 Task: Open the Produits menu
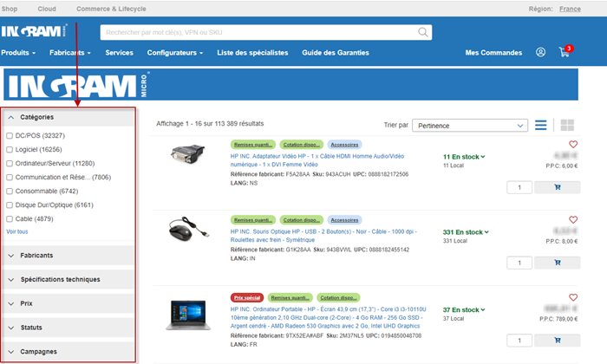pos(18,53)
